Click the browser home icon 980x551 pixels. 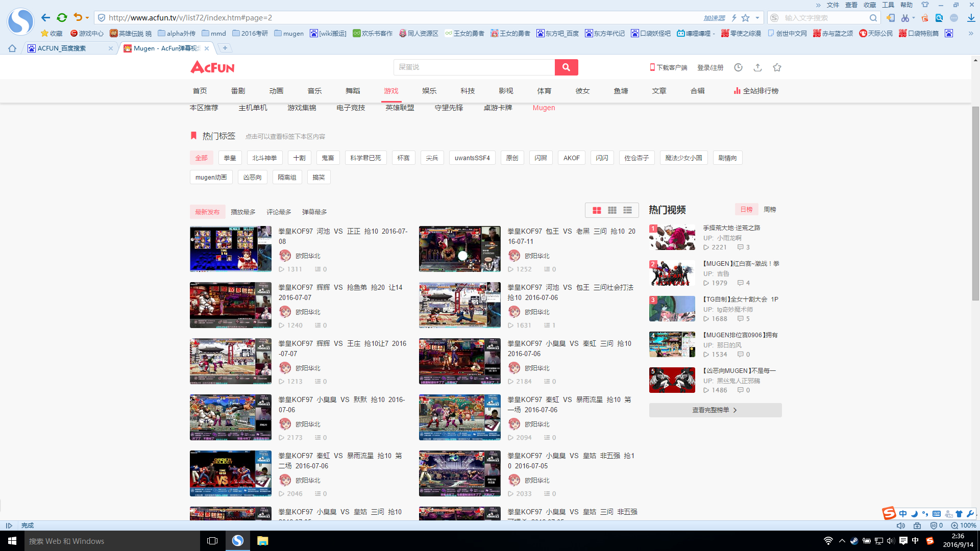tap(12, 48)
